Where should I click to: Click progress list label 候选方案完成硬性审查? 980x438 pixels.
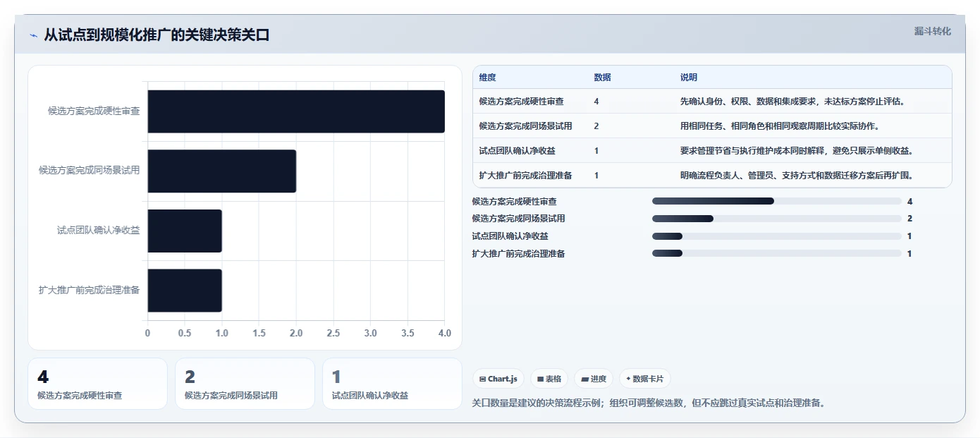514,202
